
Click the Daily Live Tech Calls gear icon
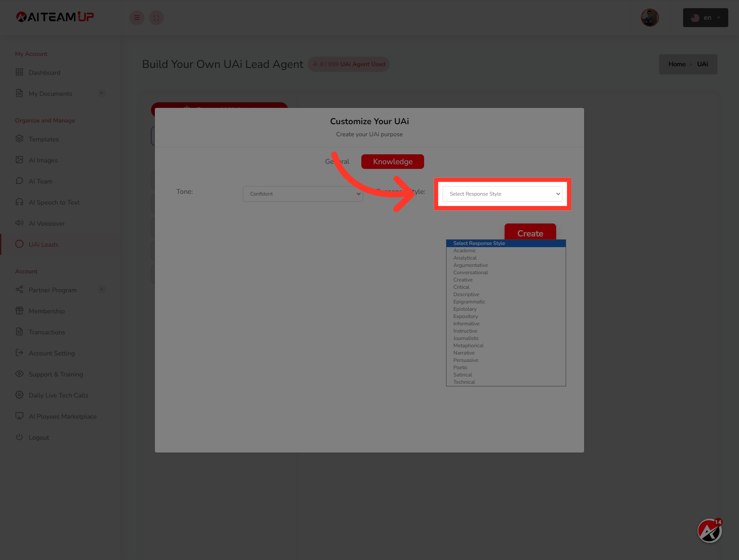19,395
